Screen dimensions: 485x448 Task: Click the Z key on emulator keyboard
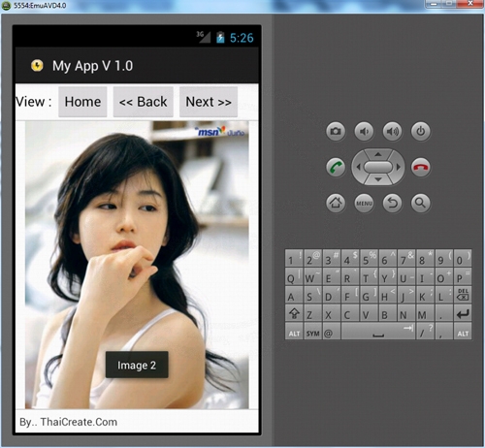pos(312,313)
